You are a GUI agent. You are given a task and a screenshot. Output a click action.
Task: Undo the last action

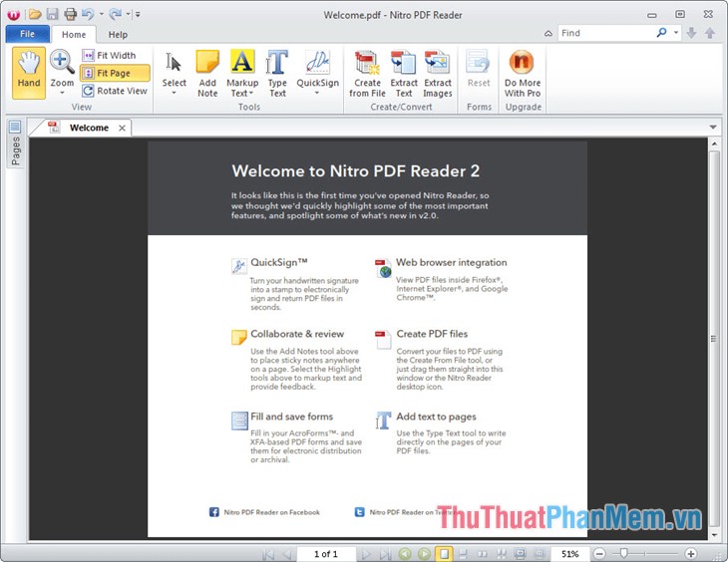point(88,14)
